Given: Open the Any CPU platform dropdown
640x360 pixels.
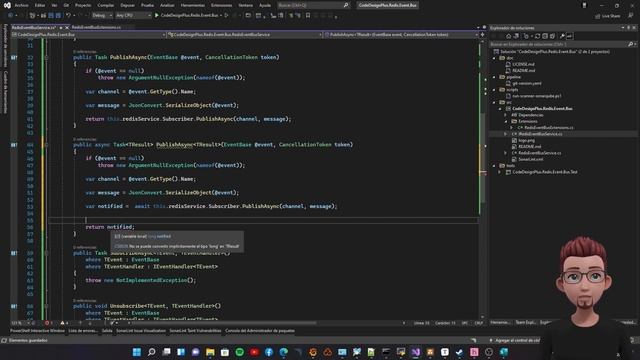Looking at the screenshot, I should click(x=133, y=16).
